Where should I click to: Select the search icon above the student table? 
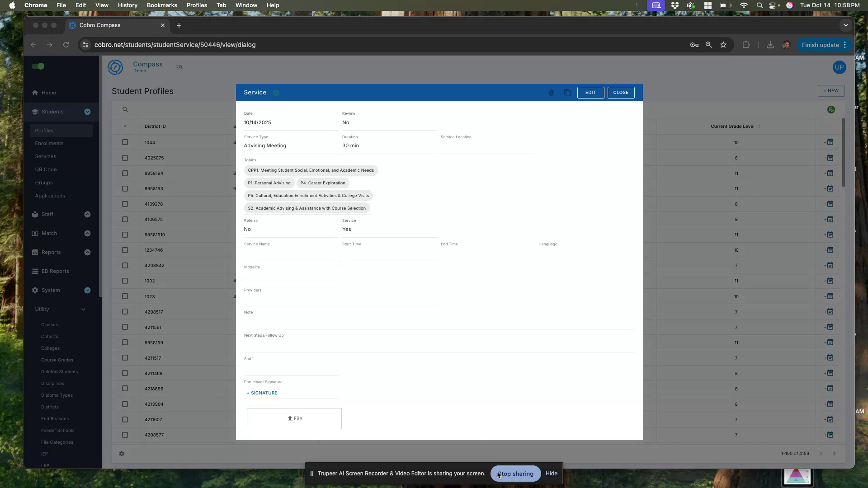pyautogui.click(x=124, y=109)
